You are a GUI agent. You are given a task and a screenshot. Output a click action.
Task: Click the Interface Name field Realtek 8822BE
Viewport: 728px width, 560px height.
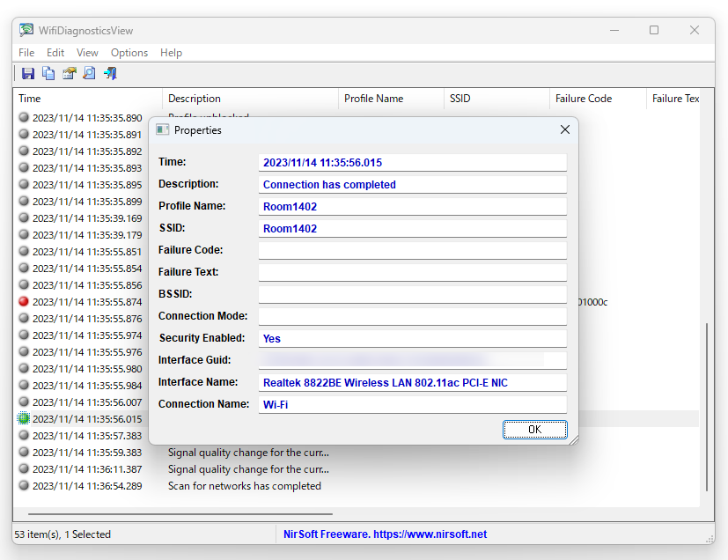point(412,383)
